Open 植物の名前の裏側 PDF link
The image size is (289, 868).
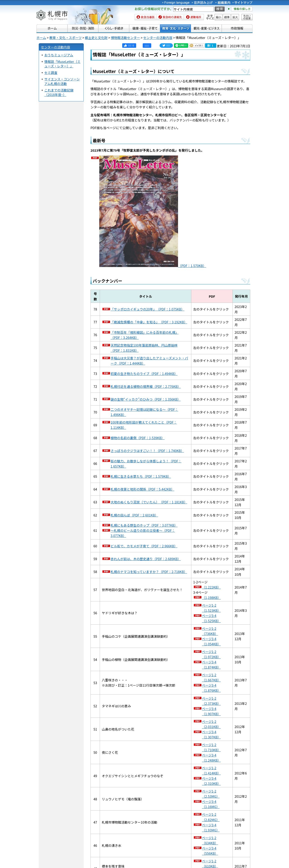point(138,438)
